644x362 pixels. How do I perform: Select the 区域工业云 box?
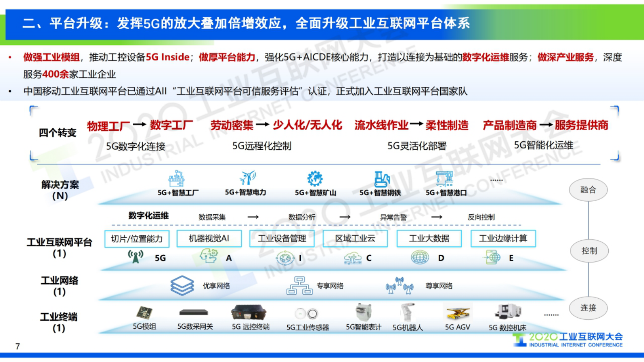(355, 239)
